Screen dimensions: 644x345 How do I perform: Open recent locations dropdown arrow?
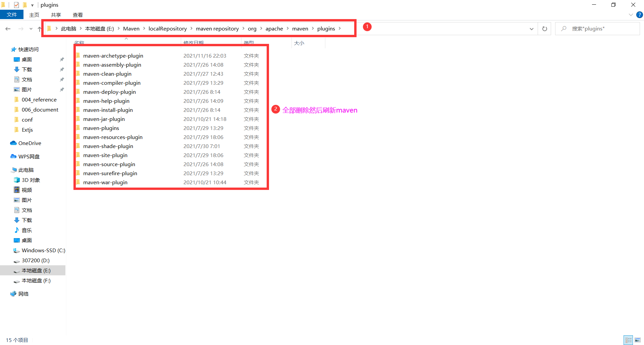point(31,29)
